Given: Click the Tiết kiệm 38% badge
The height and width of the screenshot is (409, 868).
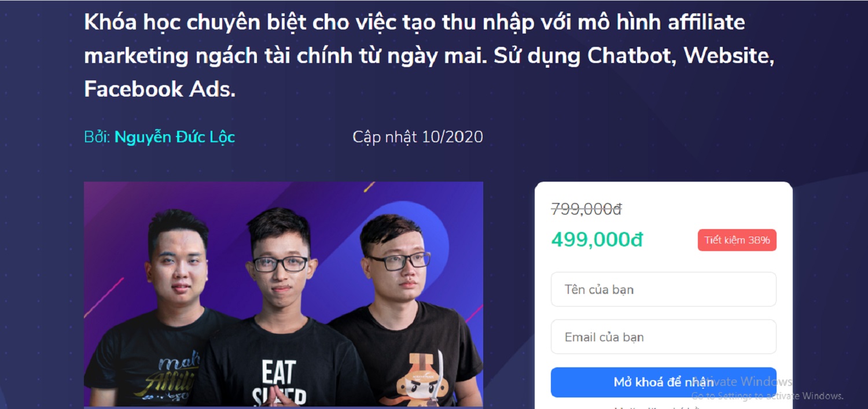Looking at the screenshot, I should (x=737, y=240).
